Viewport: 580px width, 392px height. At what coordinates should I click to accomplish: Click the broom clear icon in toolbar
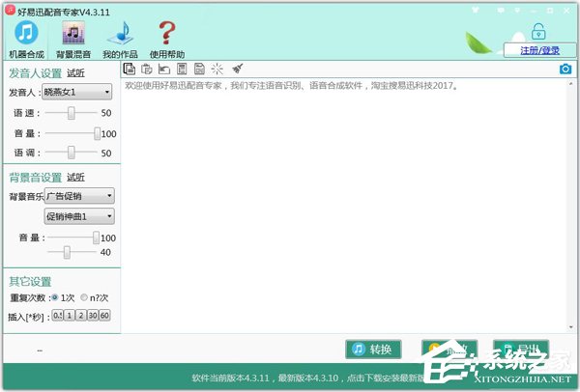coord(237,69)
